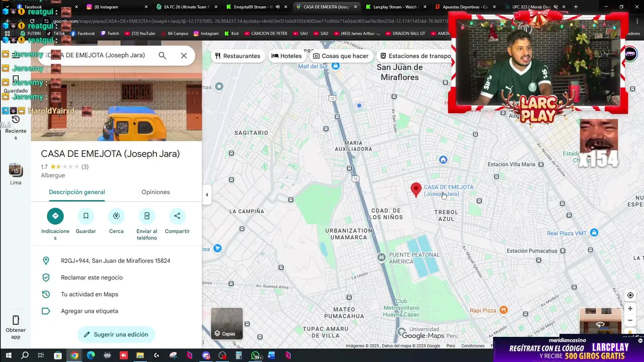Click the Restaurantes filter chip
This screenshot has width=644, height=362.
[x=237, y=56]
